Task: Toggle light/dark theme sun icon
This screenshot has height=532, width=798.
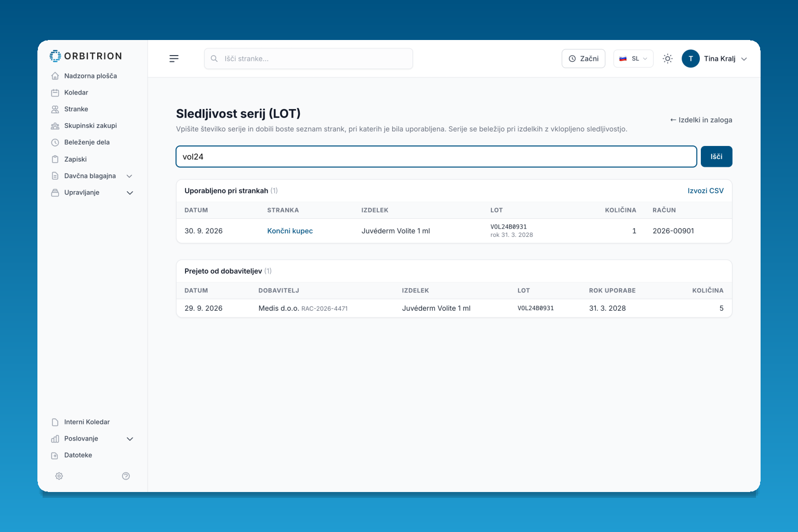Action: [668, 59]
